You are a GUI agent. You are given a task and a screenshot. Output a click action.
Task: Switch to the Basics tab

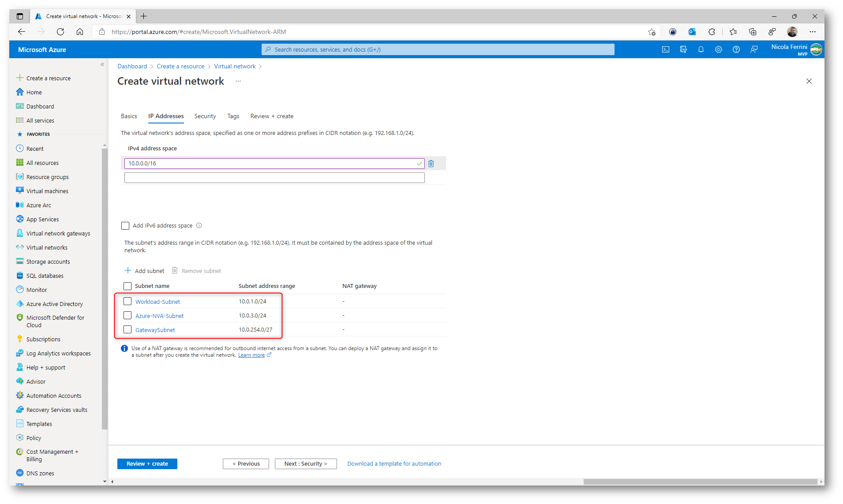(x=129, y=116)
